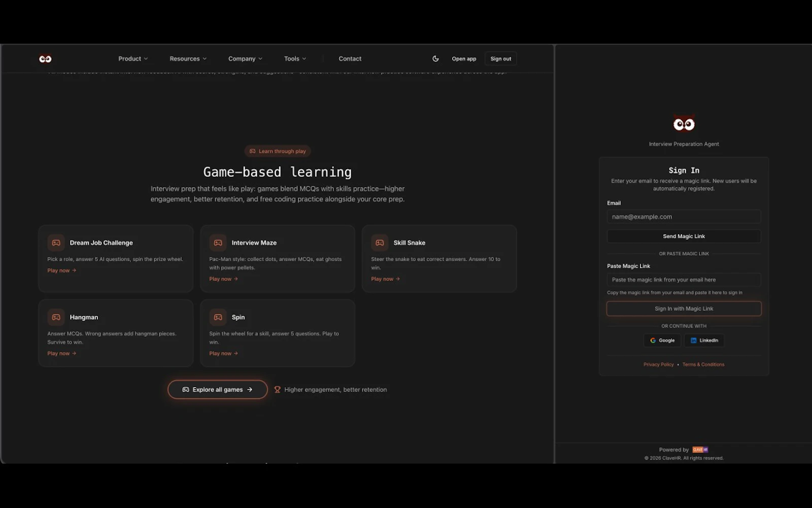Click the Dream Job Challenge gamepad icon
The image size is (812, 508).
[56, 243]
